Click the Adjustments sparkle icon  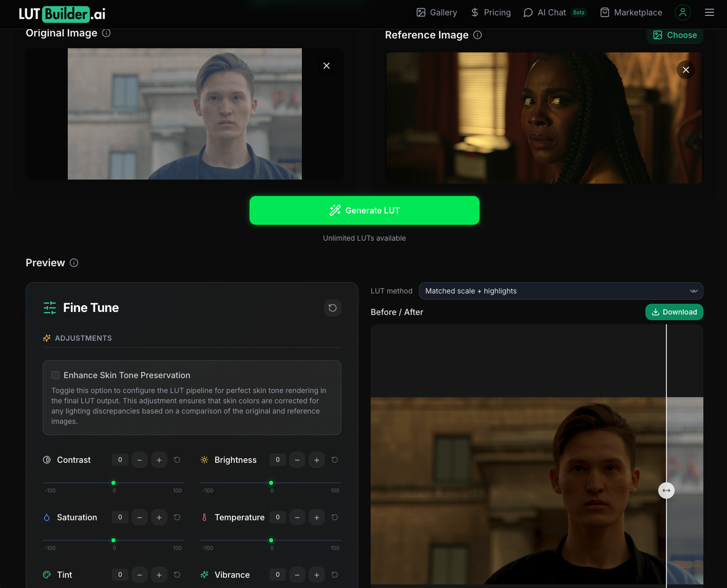pyautogui.click(x=47, y=338)
